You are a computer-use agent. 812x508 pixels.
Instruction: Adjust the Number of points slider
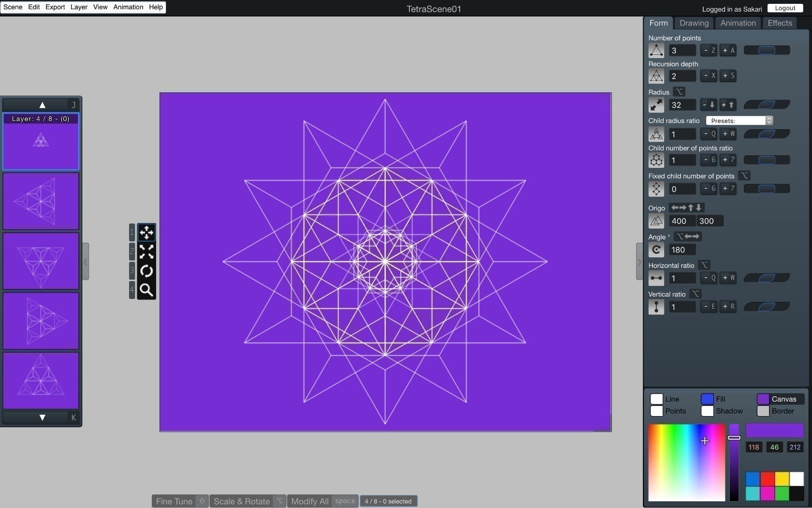767,50
